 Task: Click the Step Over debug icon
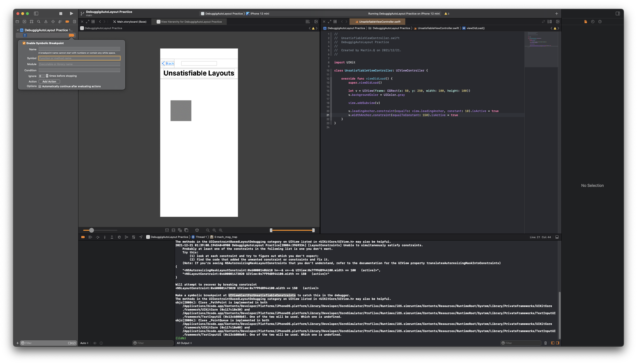[x=98, y=237]
